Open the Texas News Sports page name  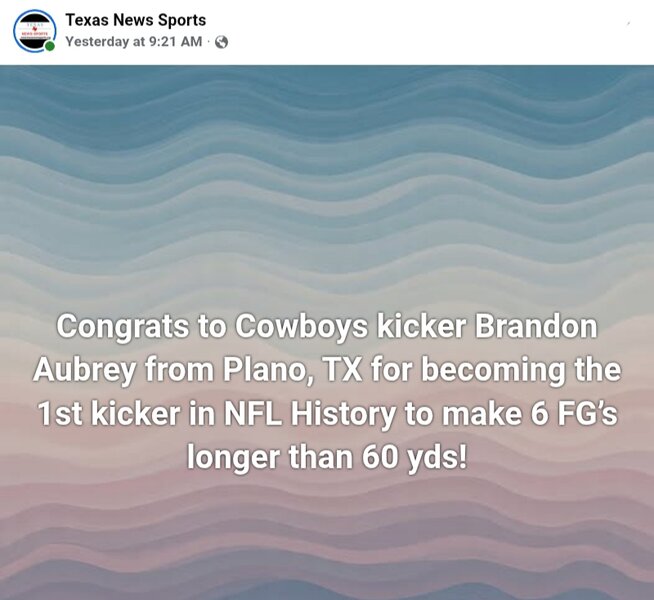tap(135, 20)
